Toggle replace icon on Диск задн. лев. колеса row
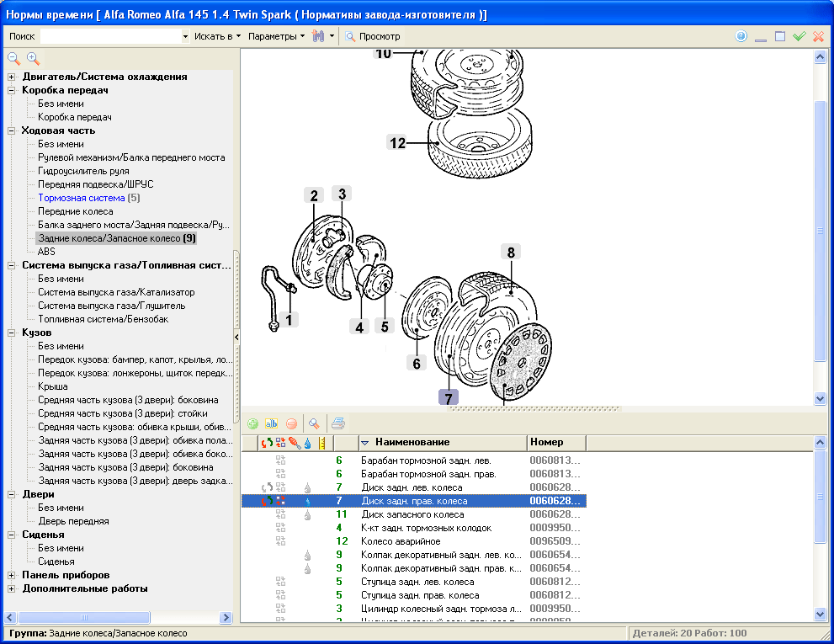This screenshot has height=644, width=834. (x=268, y=487)
